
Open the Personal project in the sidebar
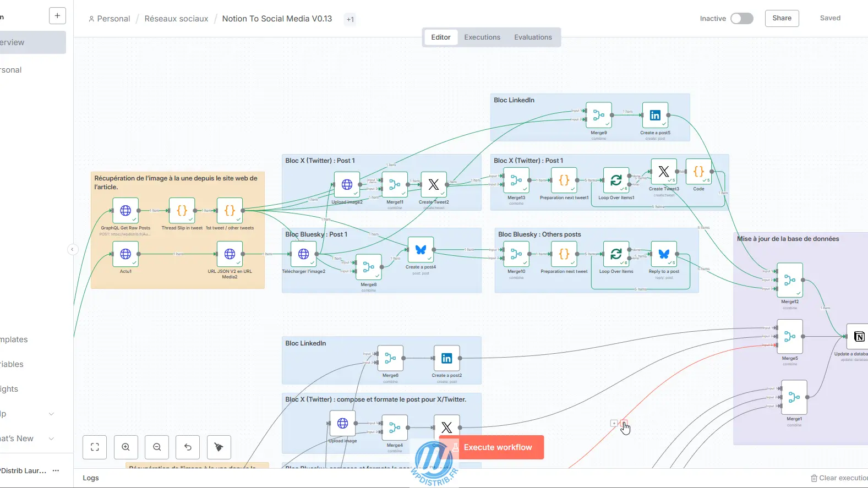[33, 70]
